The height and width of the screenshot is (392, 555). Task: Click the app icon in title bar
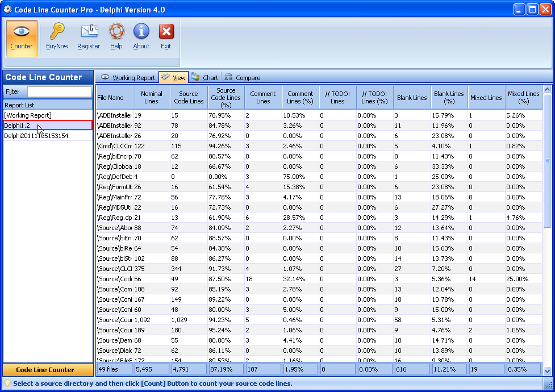coord(7,9)
